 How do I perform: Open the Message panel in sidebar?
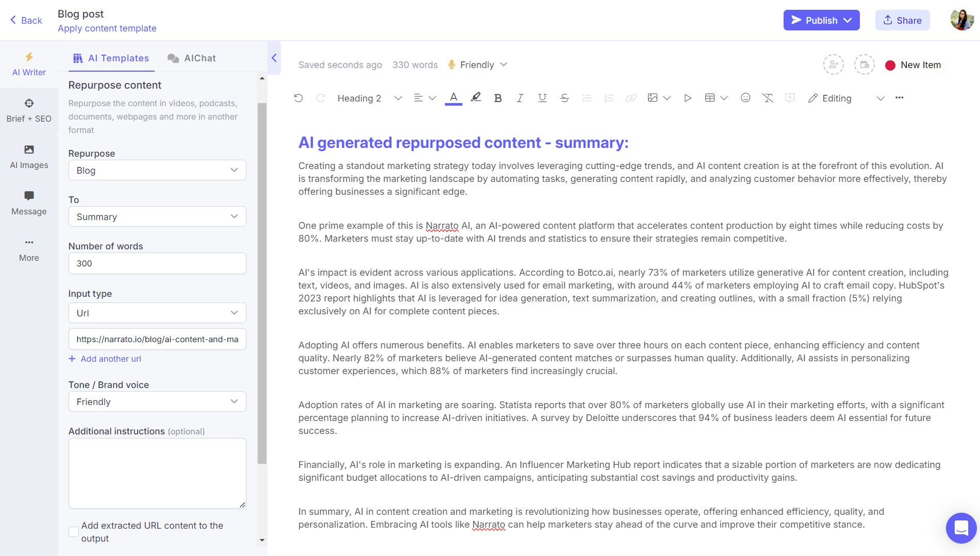pos(28,203)
